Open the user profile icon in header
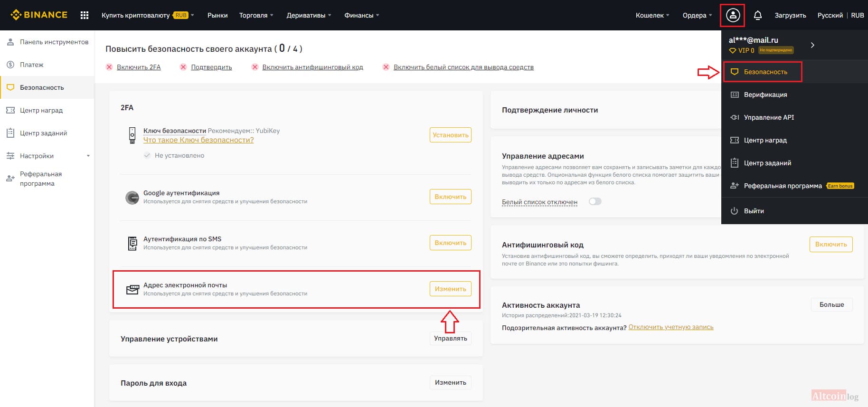Screen dimensions: 868x407 coord(733,15)
